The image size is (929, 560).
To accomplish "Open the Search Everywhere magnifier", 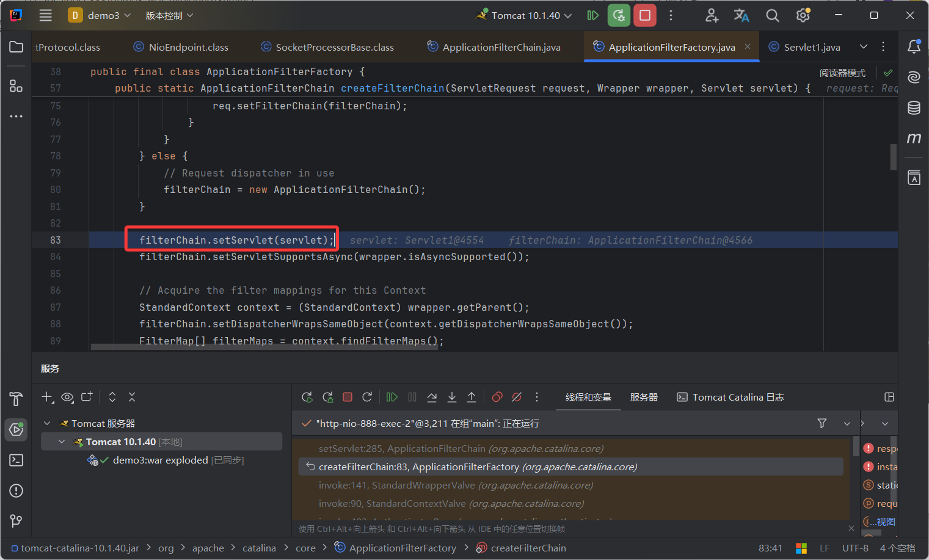I will point(772,16).
